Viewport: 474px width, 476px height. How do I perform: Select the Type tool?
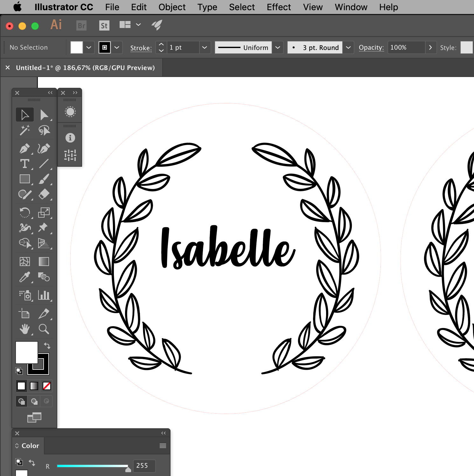pyautogui.click(x=25, y=164)
